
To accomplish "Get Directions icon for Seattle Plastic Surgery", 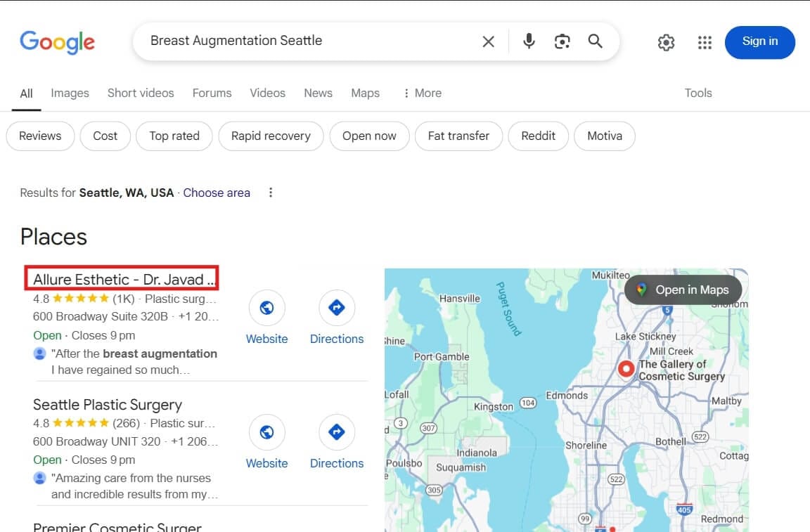I will tap(337, 432).
